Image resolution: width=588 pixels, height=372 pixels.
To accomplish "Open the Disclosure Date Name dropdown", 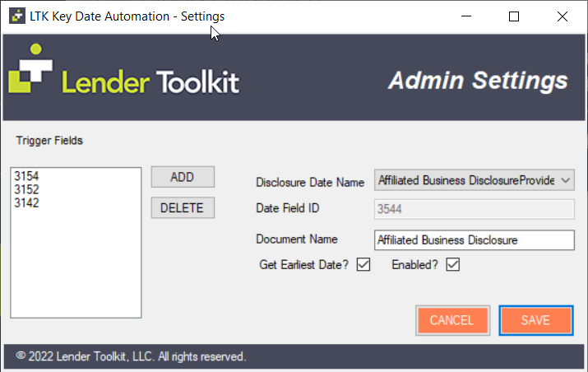I will tap(565, 179).
